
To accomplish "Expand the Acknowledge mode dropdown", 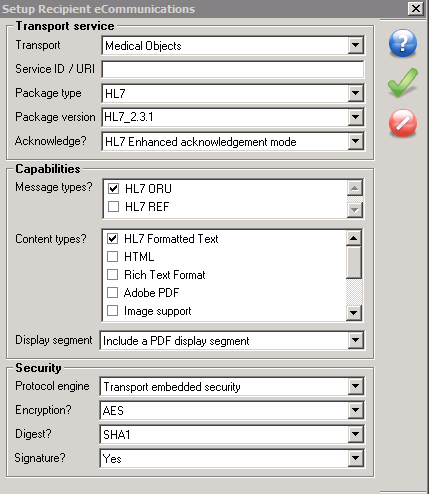I will click(x=355, y=141).
